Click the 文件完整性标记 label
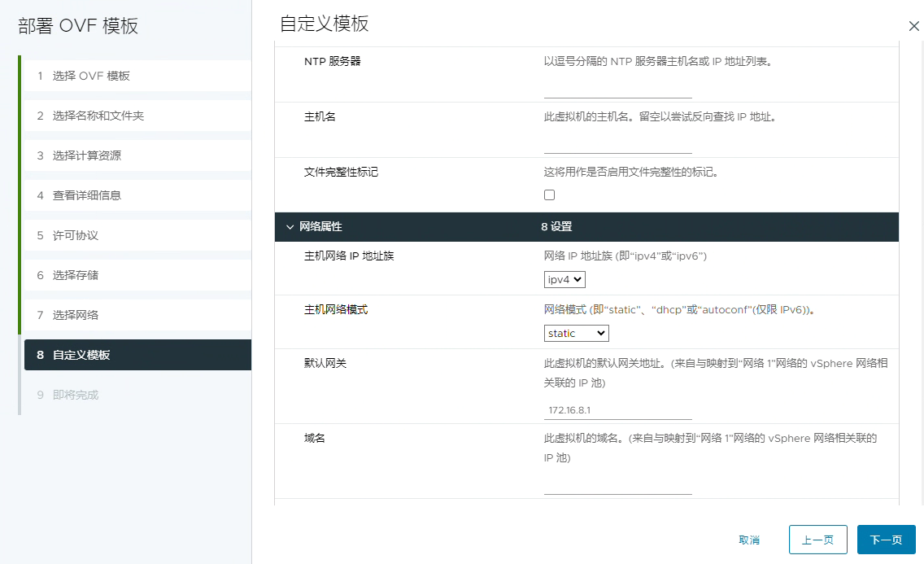 (341, 172)
